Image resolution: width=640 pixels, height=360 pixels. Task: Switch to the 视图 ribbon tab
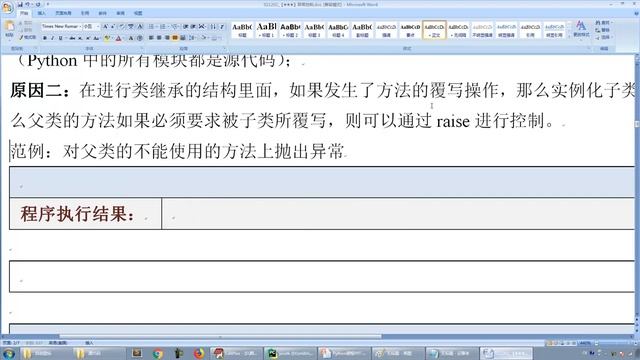tap(138, 13)
